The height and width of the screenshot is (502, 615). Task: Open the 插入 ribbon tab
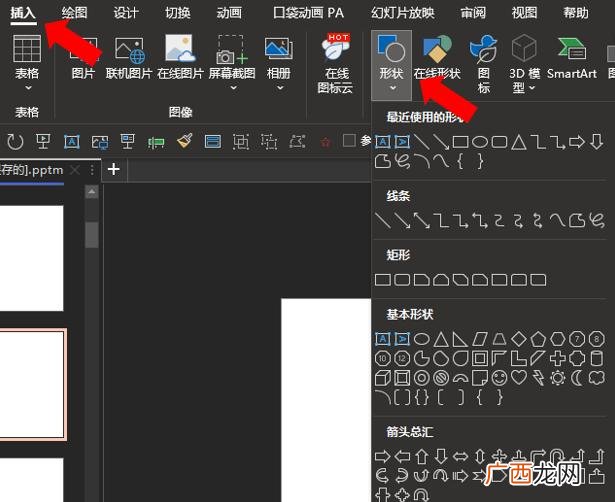[23, 13]
